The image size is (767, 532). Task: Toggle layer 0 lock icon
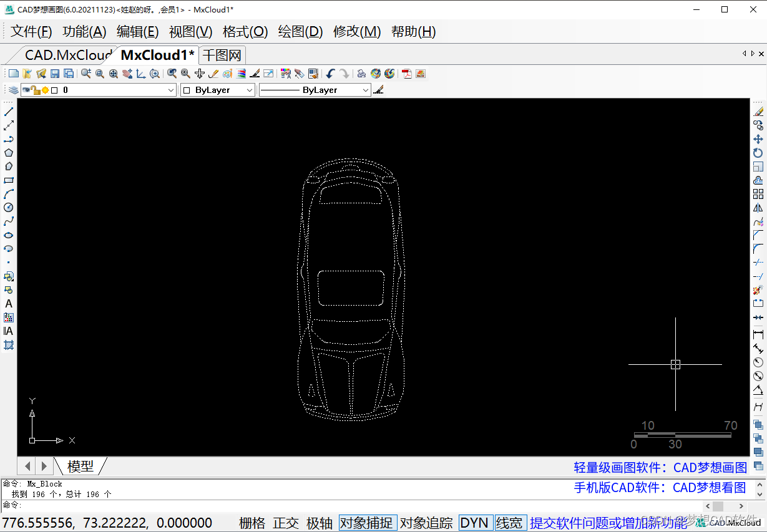tap(36, 90)
